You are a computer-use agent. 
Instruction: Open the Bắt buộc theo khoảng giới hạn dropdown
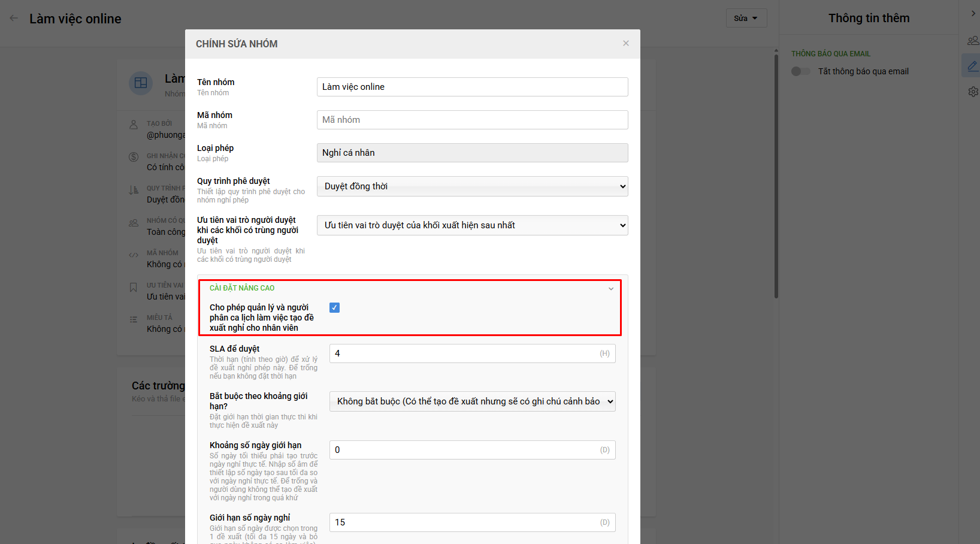pyautogui.click(x=472, y=401)
